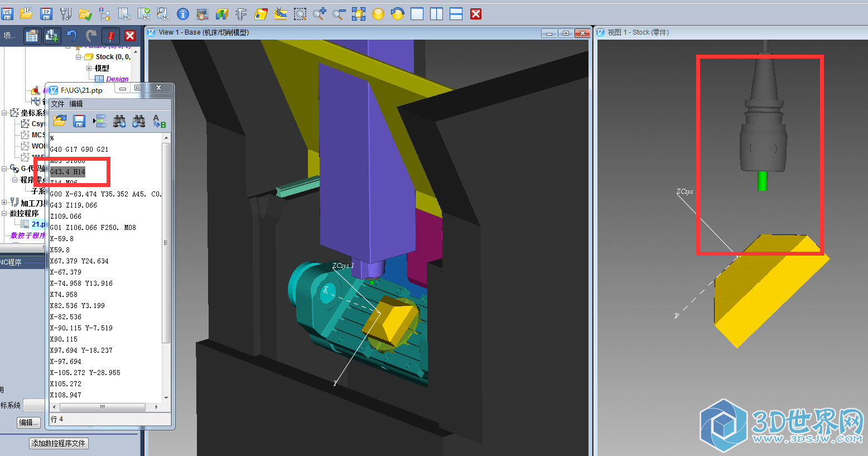Screen dimensions: 868x456
Task: Open the blue info icon
Action: (x=183, y=14)
